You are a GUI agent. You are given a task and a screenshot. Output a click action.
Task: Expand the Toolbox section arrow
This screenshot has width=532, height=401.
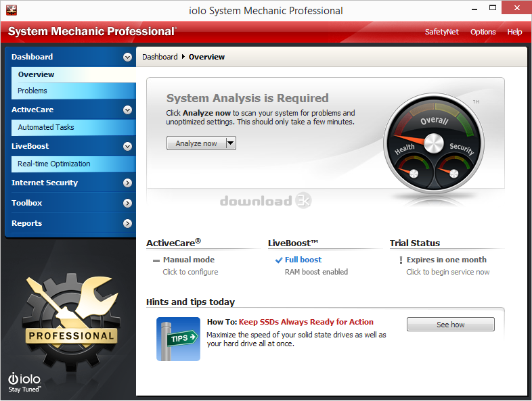pyautogui.click(x=127, y=203)
